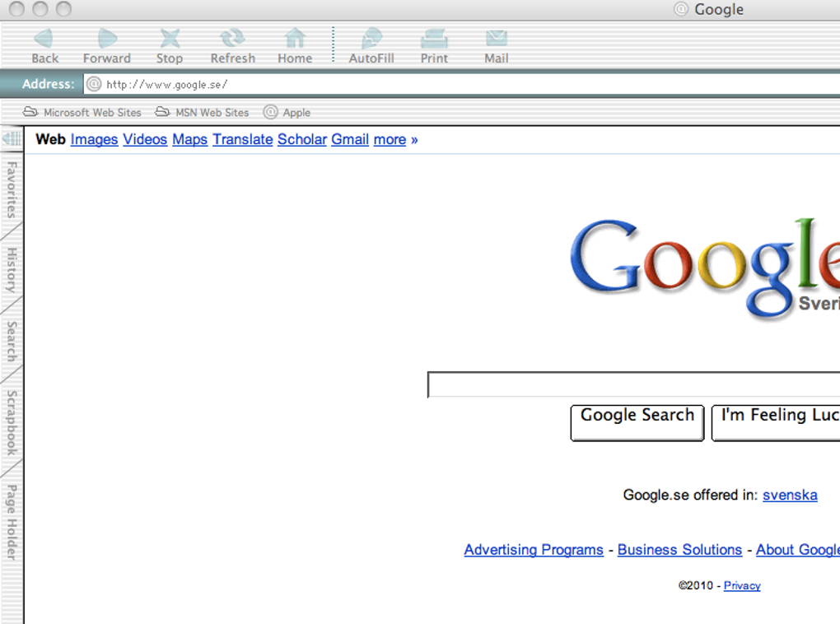Screen dimensions: 840x624
Task: Open the Scrapbook side tab
Action: 12,422
